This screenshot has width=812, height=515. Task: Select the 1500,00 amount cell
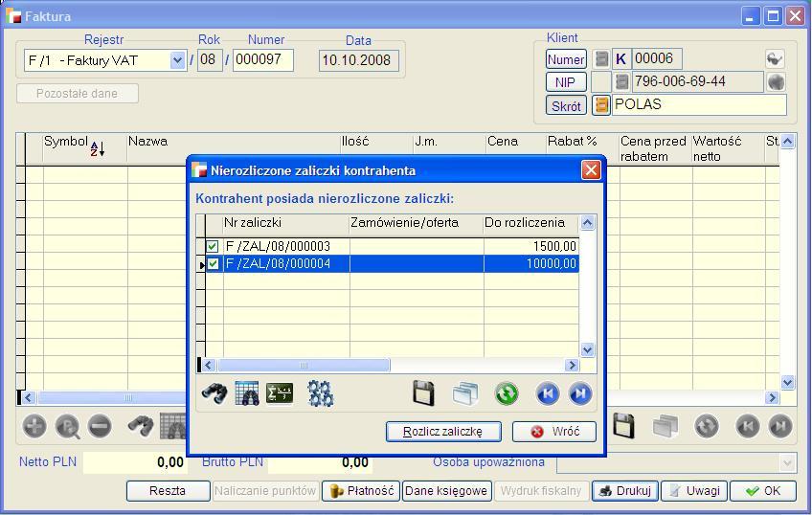[x=531, y=246]
